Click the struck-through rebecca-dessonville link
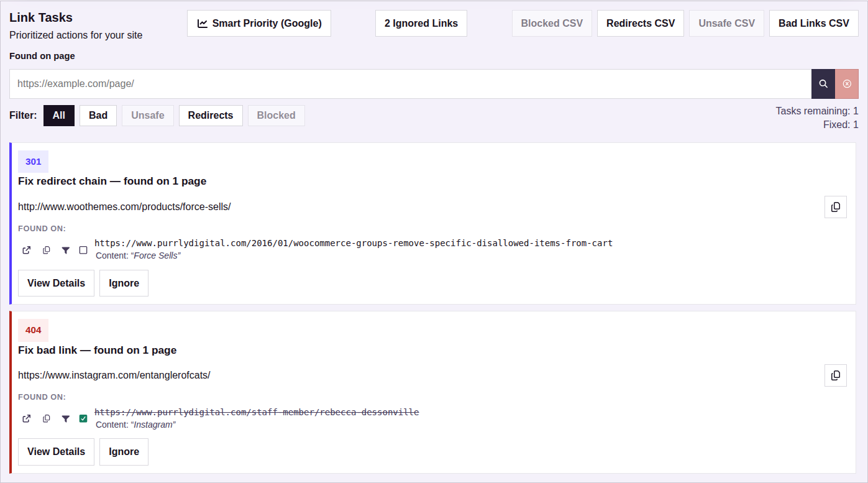868x483 pixels. [x=257, y=412]
